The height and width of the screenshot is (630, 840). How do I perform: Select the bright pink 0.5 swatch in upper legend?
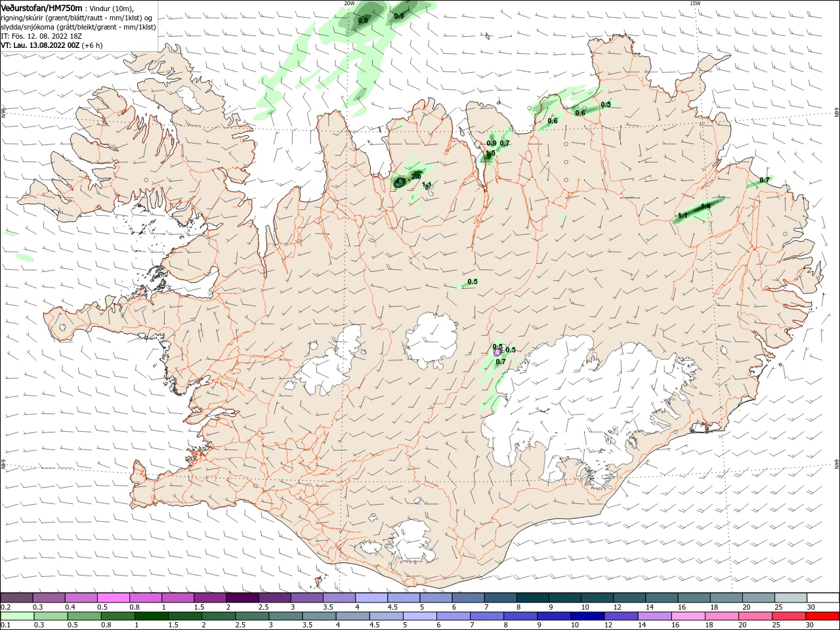[x=113, y=597]
